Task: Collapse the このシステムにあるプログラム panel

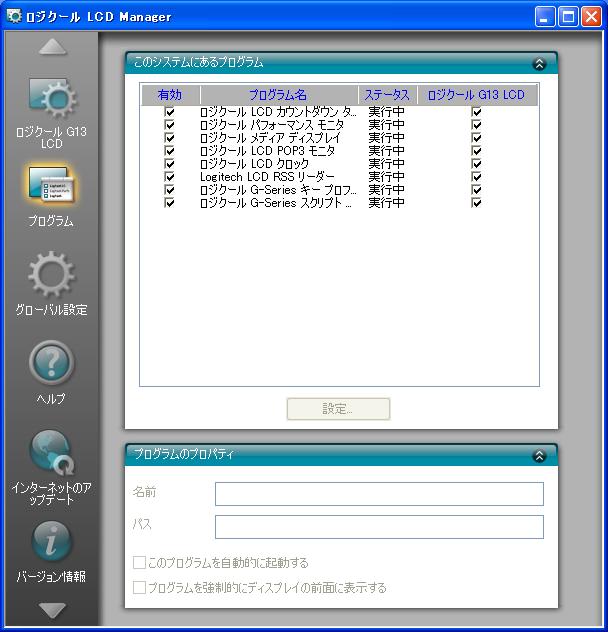Action: tap(539, 64)
